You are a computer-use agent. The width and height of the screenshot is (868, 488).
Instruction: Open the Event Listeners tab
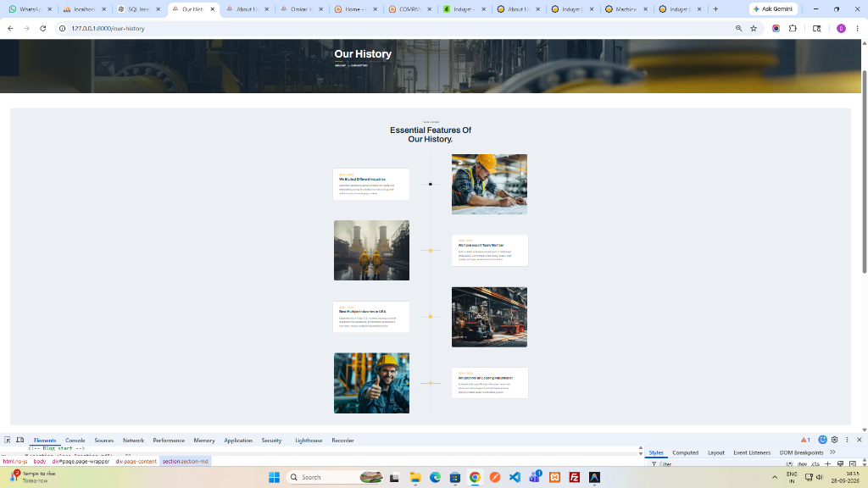pos(752,452)
